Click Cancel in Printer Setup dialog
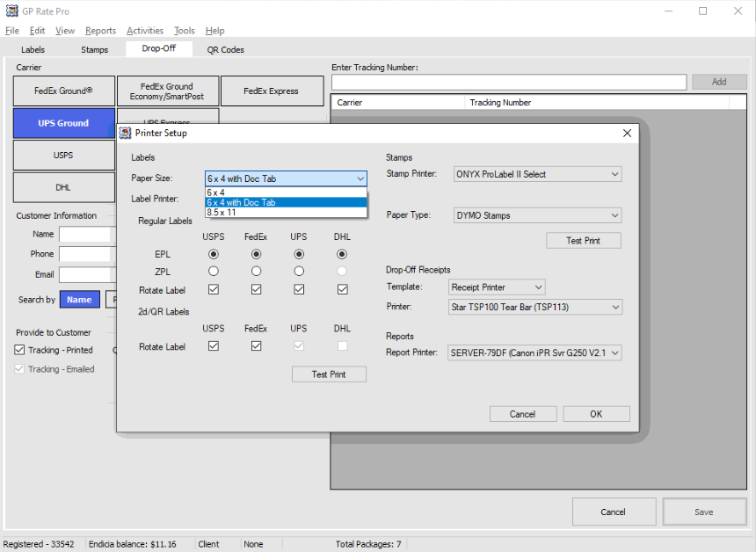The width and height of the screenshot is (756, 552). (x=523, y=414)
